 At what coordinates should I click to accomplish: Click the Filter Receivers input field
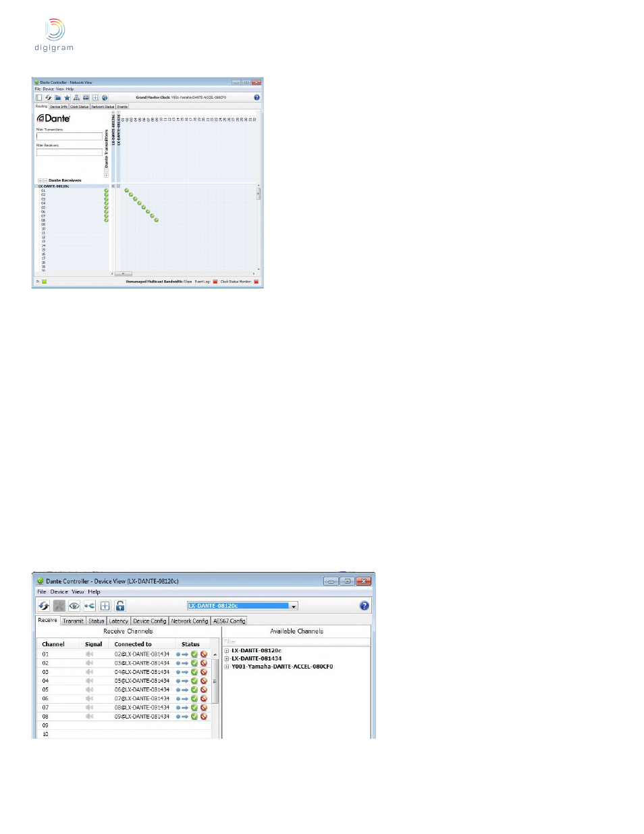(x=70, y=153)
